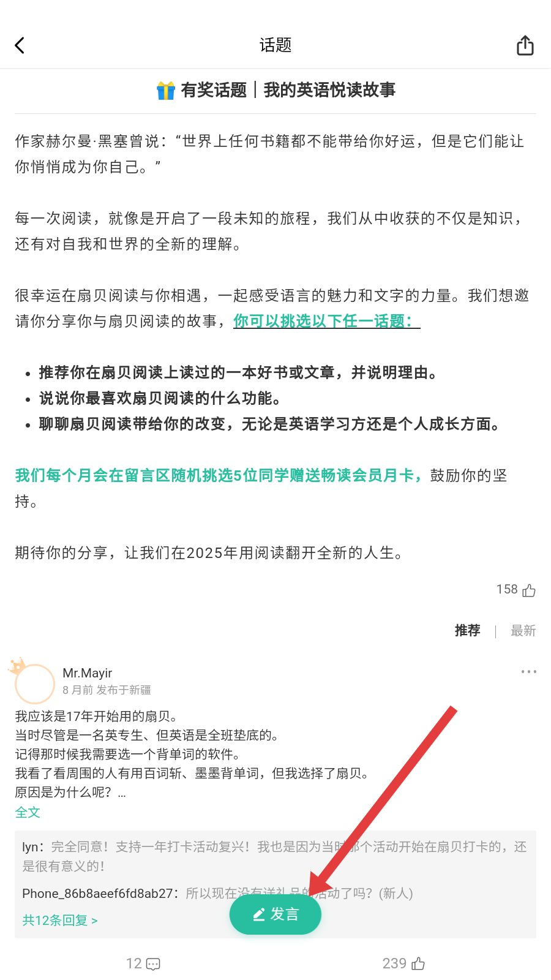The width and height of the screenshot is (551, 980).
Task: Tap lyn's reply comment
Action: [x=275, y=856]
